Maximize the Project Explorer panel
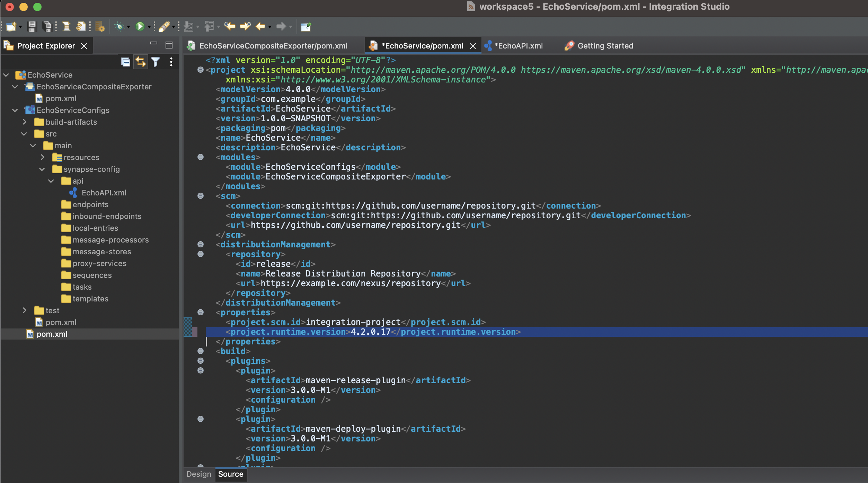The width and height of the screenshot is (868, 483). (x=169, y=45)
